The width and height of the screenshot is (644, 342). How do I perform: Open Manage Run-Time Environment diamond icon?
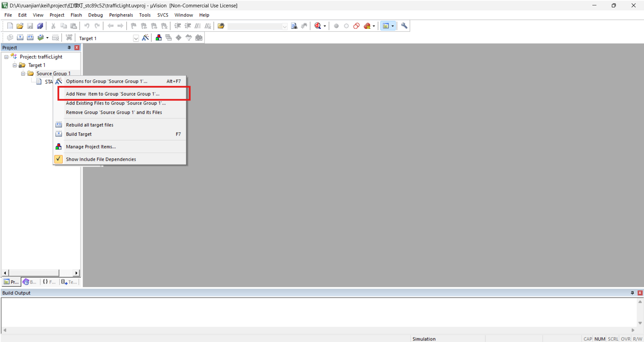179,38
